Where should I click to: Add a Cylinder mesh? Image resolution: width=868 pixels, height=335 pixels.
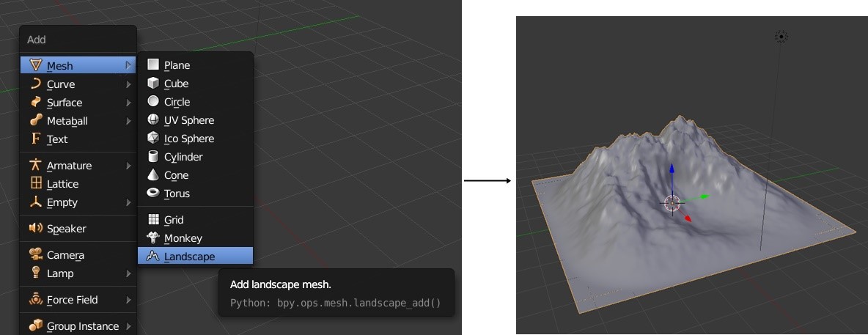pos(196,157)
